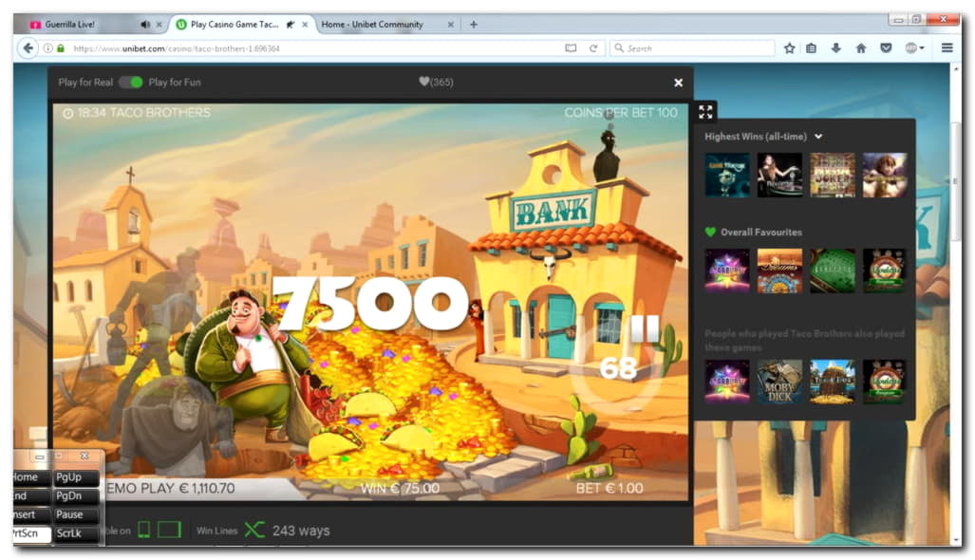The width and height of the screenshot is (975, 560).
Task: Open fourth game thumbnail under Highest Wins
Action: click(885, 175)
